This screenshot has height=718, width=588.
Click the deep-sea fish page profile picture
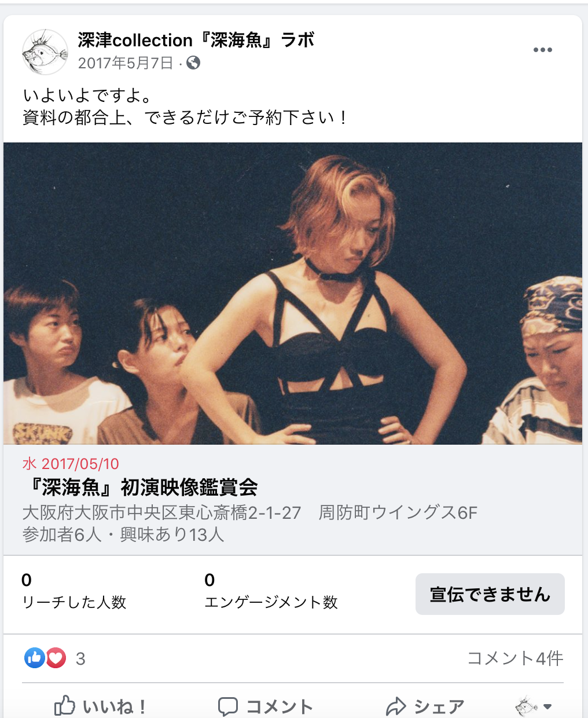tap(45, 52)
